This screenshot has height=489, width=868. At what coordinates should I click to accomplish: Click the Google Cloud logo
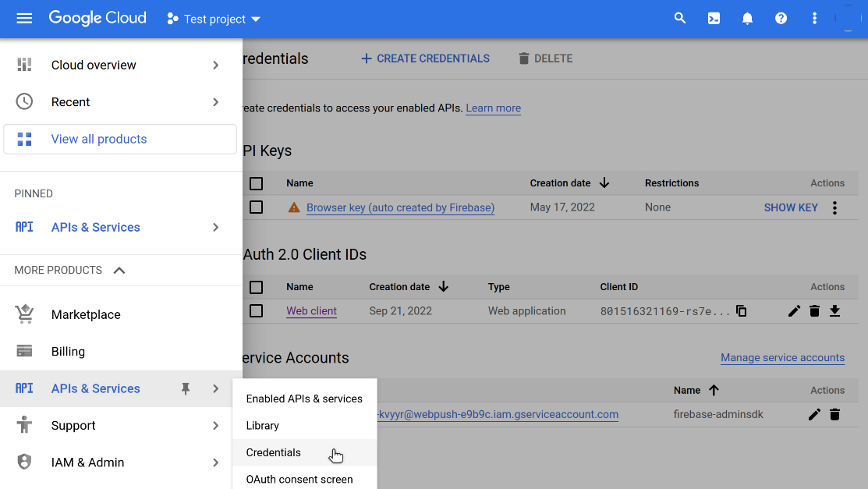pos(97,18)
